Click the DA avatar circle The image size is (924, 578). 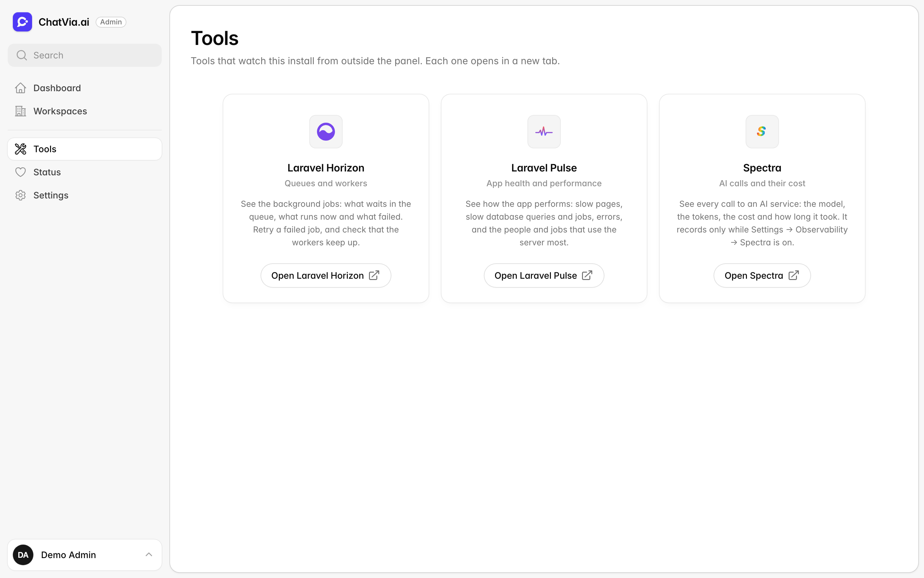tap(23, 555)
